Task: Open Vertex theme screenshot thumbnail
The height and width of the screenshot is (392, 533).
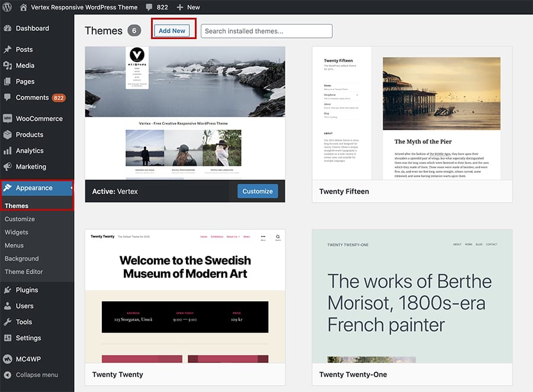Action: (x=185, y=113)
